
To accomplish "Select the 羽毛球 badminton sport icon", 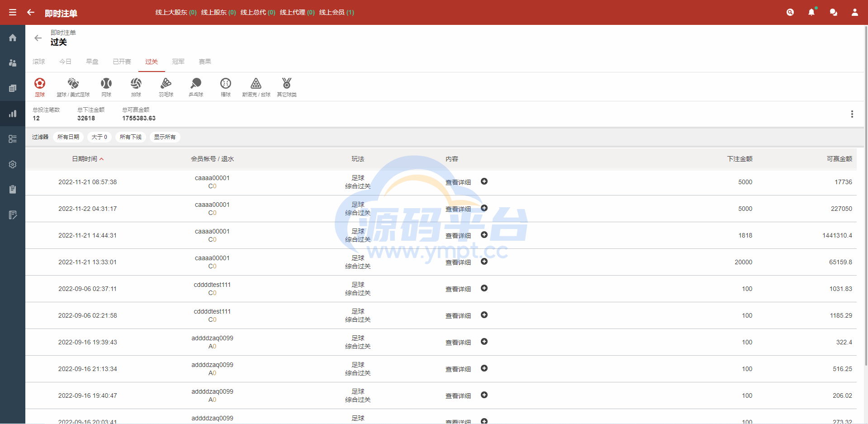I will [166, 87].
